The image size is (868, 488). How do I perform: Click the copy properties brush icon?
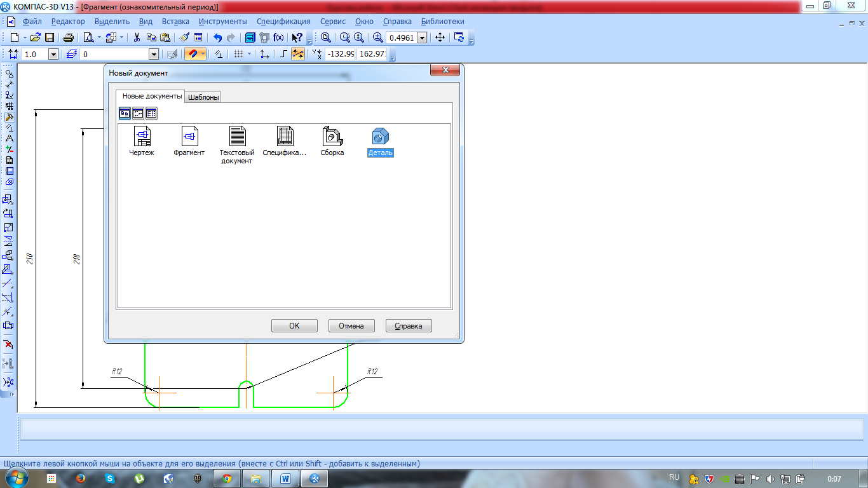184,37
